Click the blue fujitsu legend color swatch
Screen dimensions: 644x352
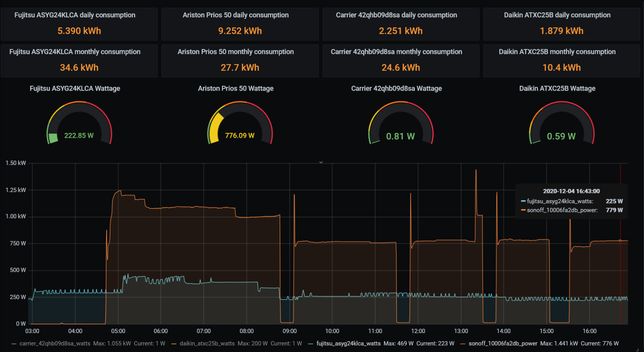pos(311,344)
